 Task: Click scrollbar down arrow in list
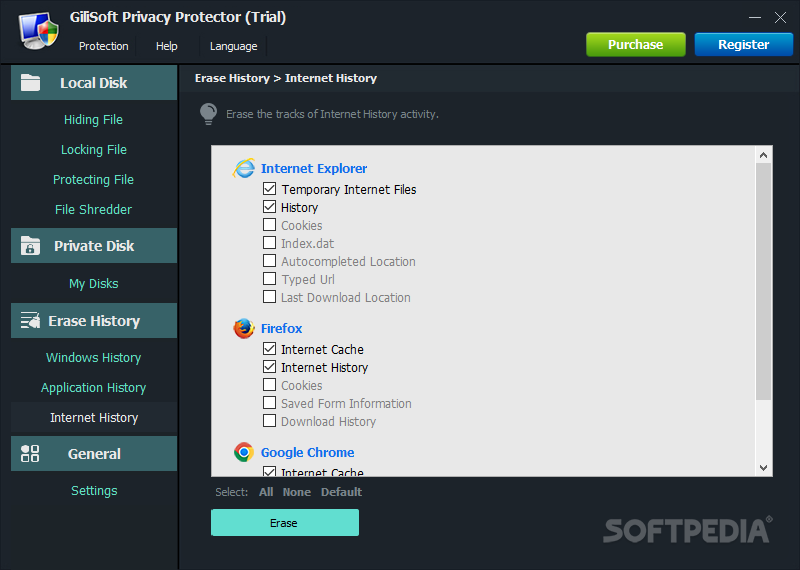(763, 467)
